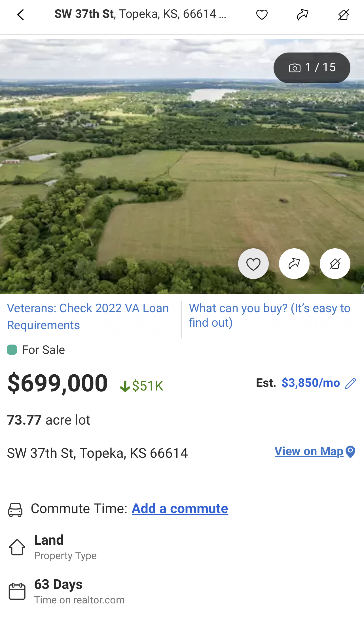
Task: Tap the car commute icon
Action: [x=15, y=509]
